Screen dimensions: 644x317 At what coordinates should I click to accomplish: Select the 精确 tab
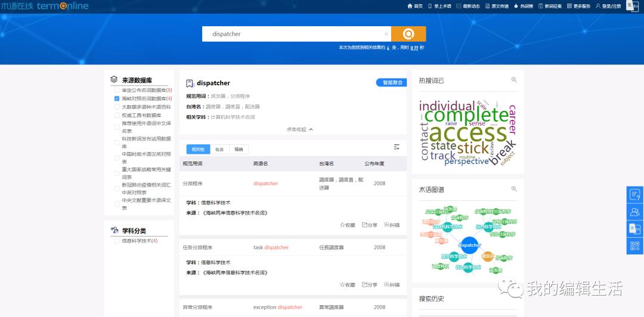click(239, 150)
